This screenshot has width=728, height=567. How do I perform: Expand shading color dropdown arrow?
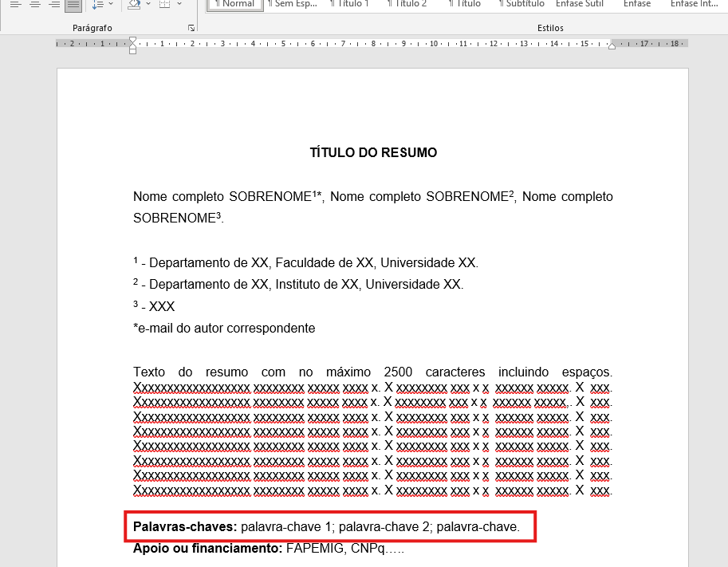click(148, 5)
